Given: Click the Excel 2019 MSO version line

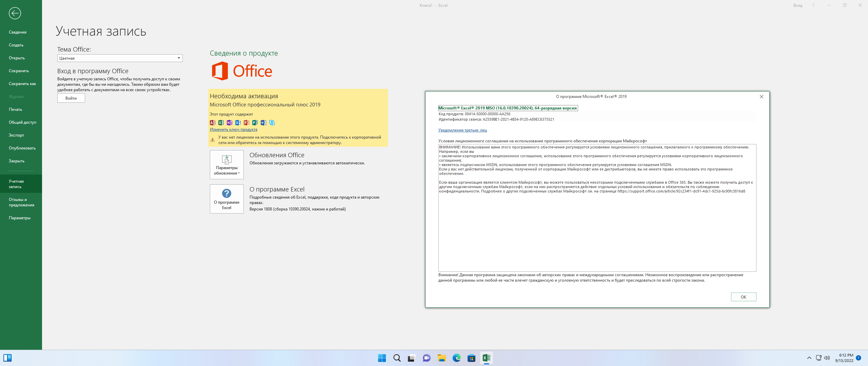Looking at the screenshot, I should (508, 108).
